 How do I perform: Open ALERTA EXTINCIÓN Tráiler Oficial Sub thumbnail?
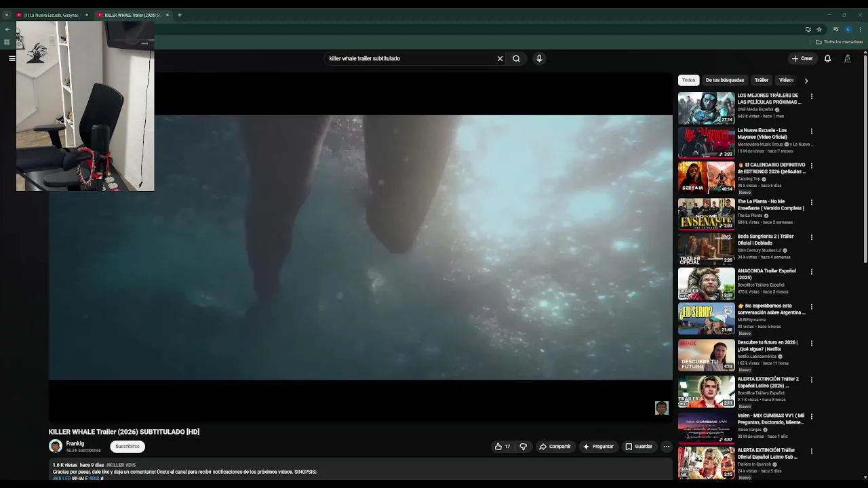(707, 463)
